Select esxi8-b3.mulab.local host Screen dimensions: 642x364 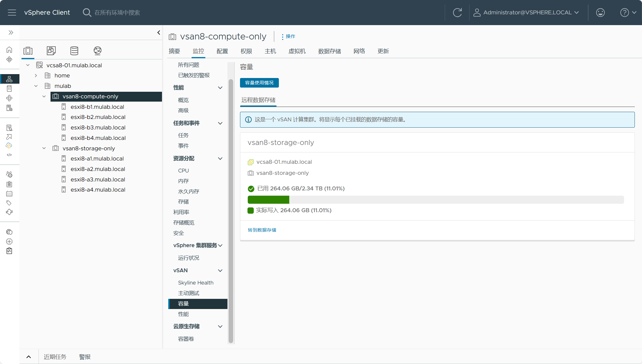(x=98, y=128)
